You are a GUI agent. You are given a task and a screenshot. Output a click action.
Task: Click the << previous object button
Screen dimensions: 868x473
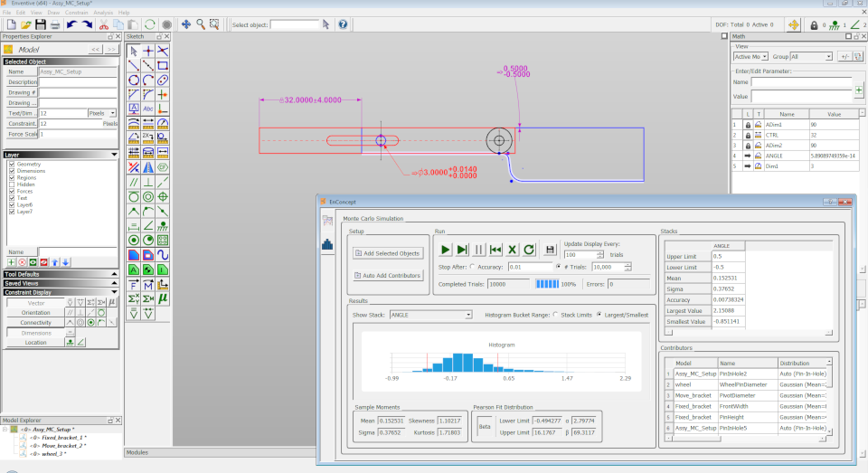[x=96, y=50]
